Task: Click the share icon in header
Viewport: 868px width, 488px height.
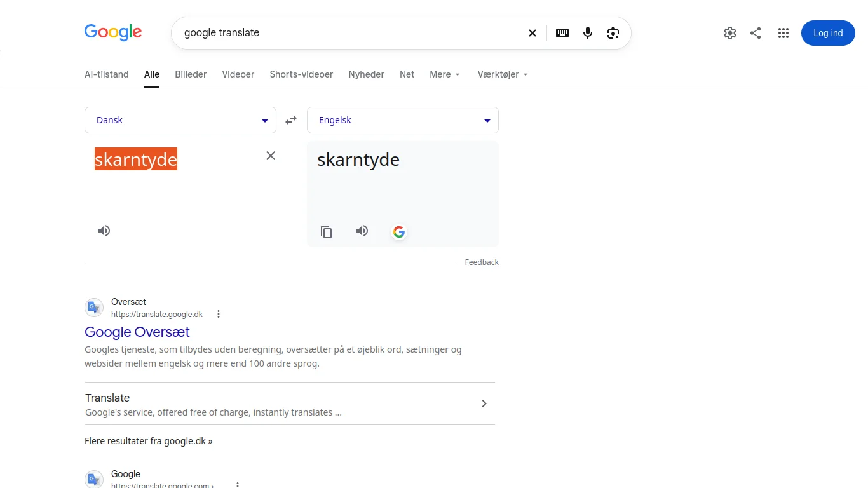Action: (756, 33)
